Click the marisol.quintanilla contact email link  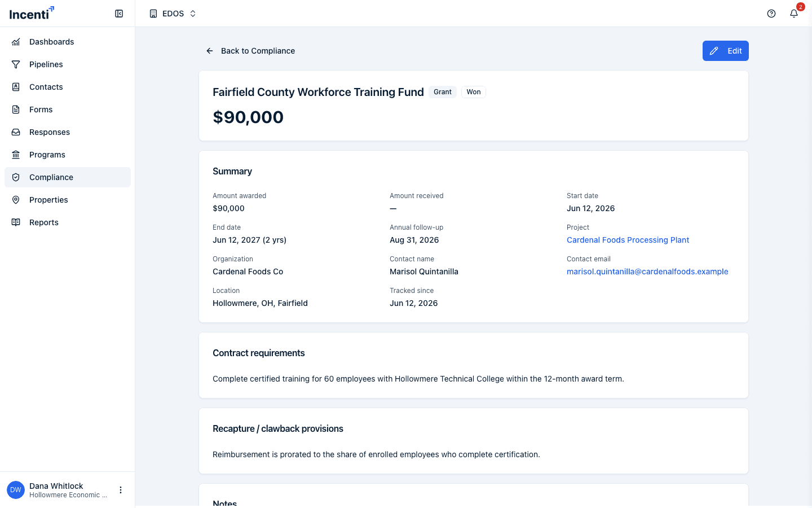click(x=647, y=271)
